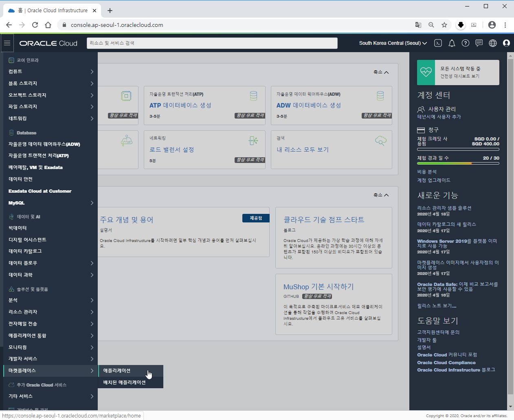The image size is (514, 420).
Task: Click ADW 데이터베이스 생성 link
Action: point(309,105)
